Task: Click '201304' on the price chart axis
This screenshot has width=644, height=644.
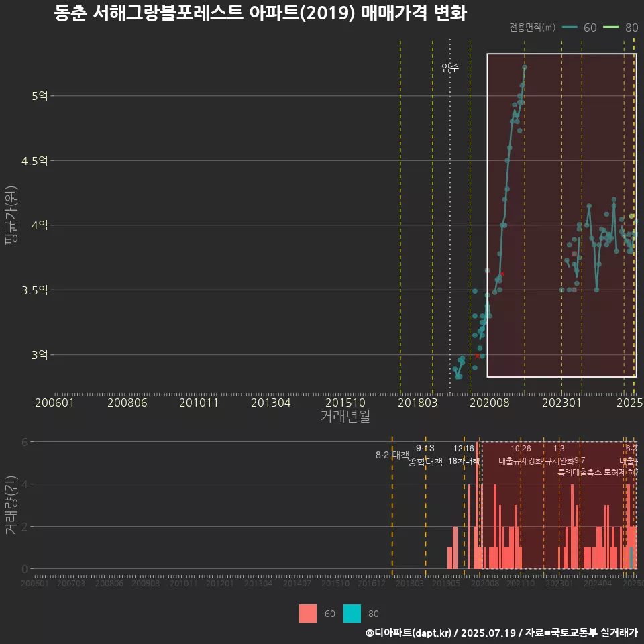Action: pyautogui.click(x=270, y=402)
